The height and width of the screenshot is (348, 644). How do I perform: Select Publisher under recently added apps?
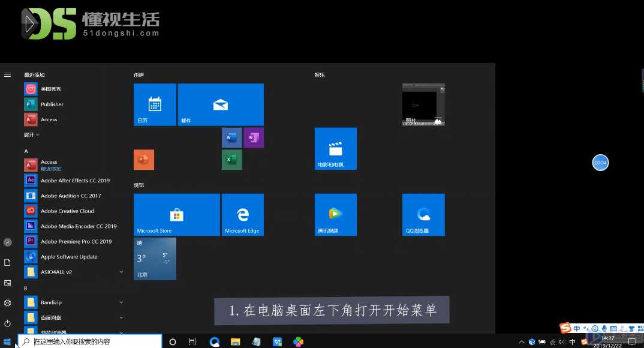tap(52, 104)
